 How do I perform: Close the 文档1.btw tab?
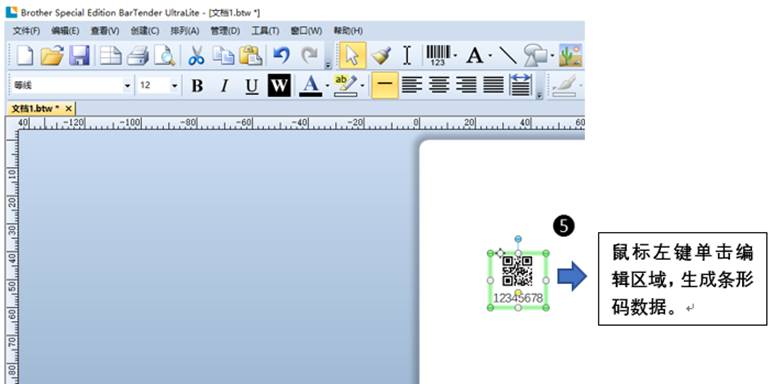click(x=69, y=108)
